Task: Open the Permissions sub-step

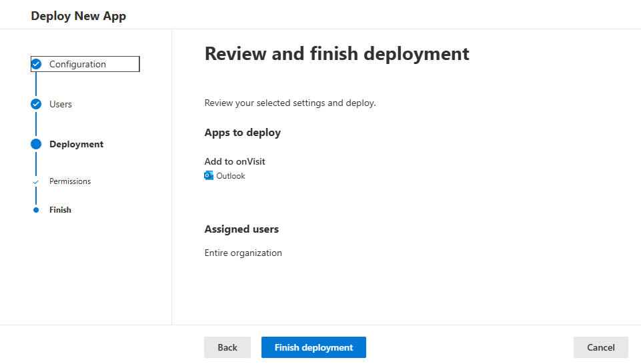Action: 70,181
